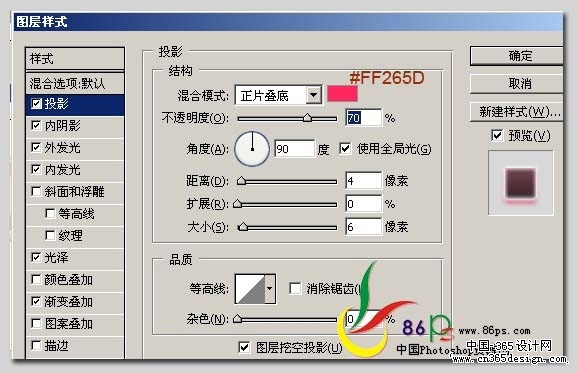Toggle the 外发光 checkbox
577x373 pixels.
click(36, 148)
